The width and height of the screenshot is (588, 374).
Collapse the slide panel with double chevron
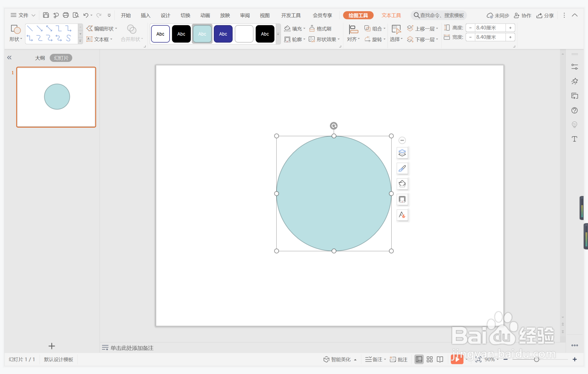[x=9, y=57]
